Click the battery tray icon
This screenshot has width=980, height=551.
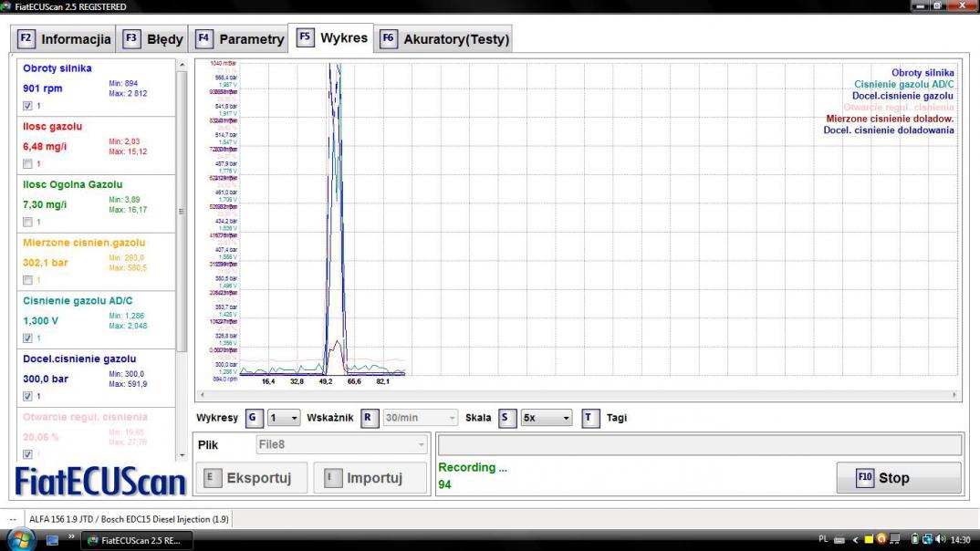tap(914, 539)
